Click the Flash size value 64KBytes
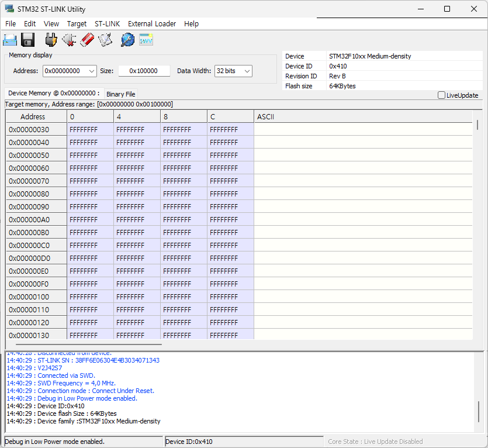 click(x=342, y=86)
